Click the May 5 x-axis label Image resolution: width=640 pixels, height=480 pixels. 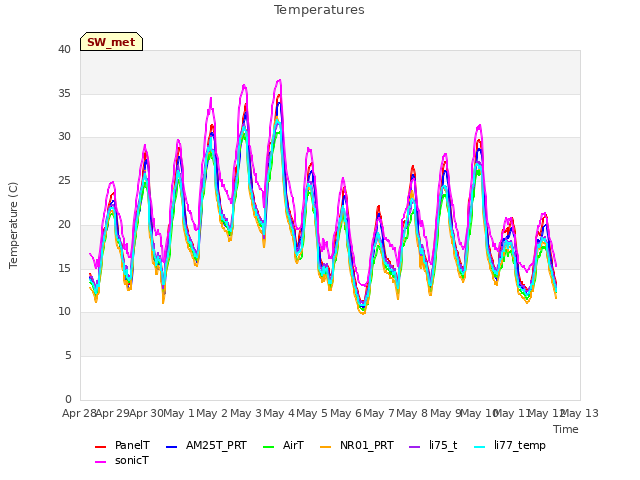312,413
